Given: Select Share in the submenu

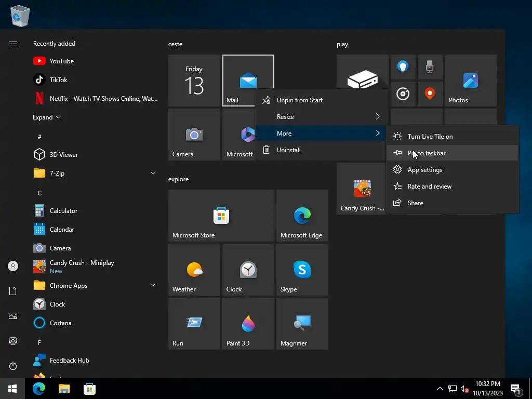Looking at the screenshot, I should pos(453,203).
